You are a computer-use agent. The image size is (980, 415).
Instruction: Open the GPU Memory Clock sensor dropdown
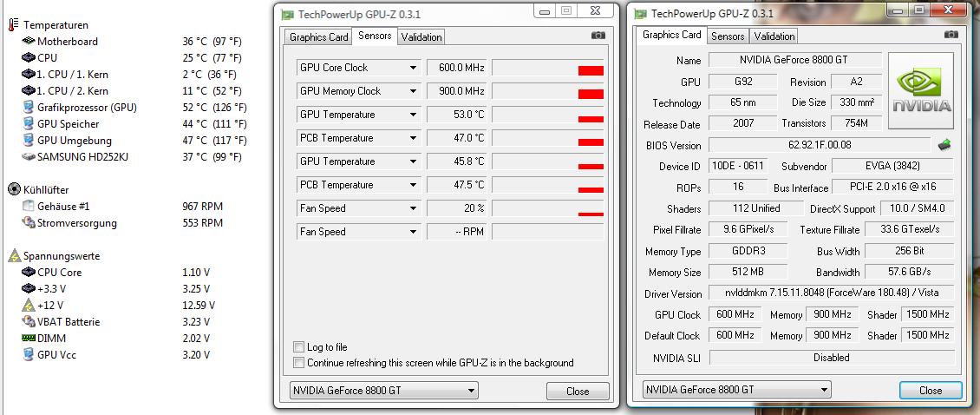413,91
